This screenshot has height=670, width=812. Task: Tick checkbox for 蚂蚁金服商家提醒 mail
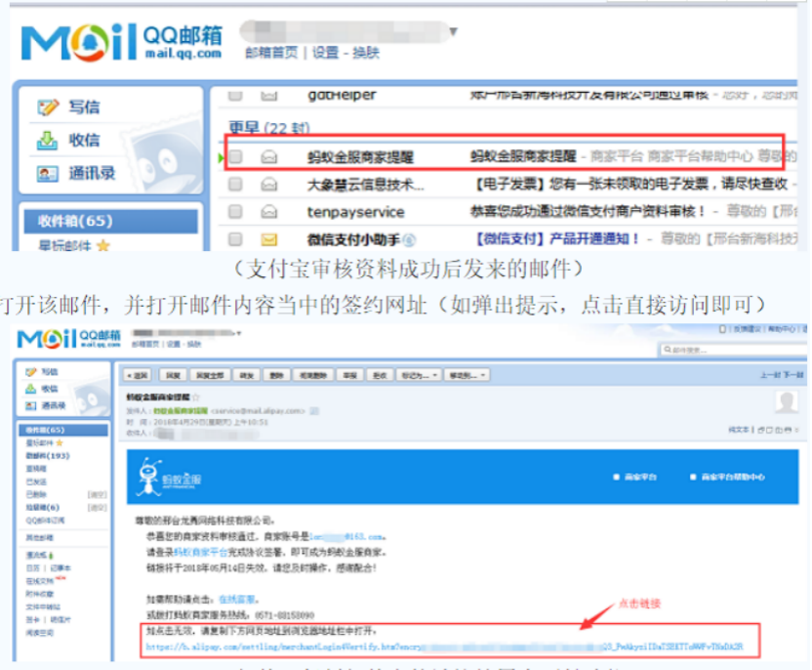coord(235,156)
